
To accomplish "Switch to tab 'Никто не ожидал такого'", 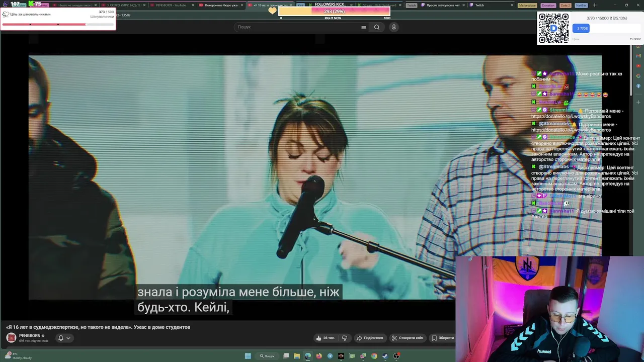I will [75, 5].
